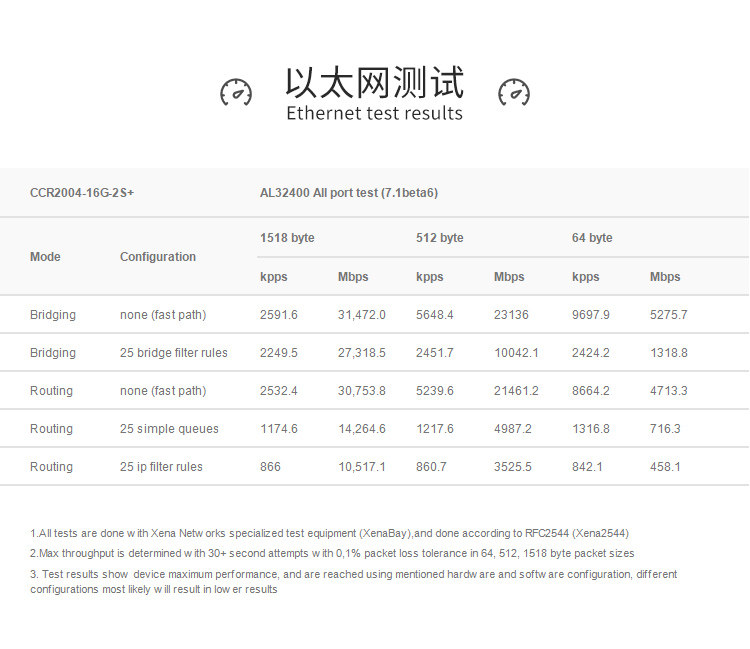Click the value 2591.6
The image size is (750, 649).
coord(278,315)
